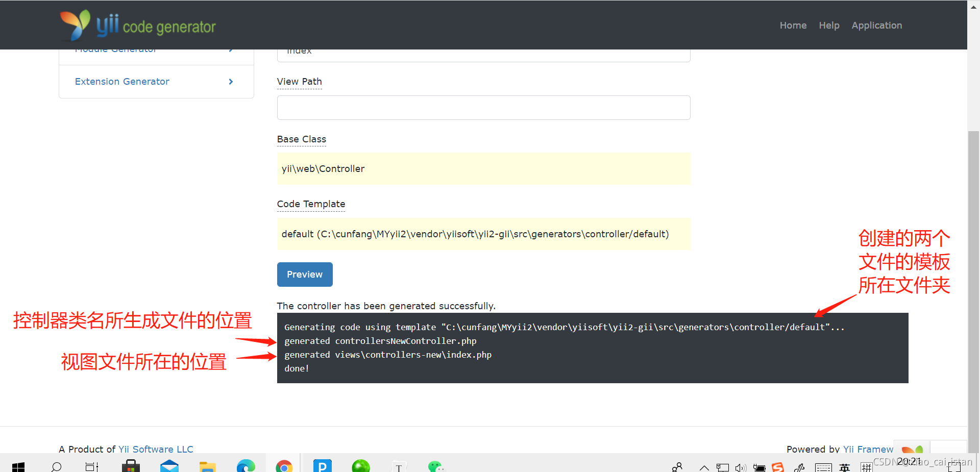Open Microsoft Store from the taskbar
This screenshot has height=472, width=980.
pos(131,466)
